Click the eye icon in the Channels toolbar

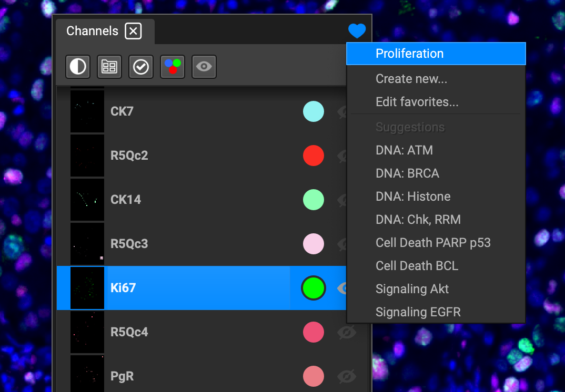(204, 67)
